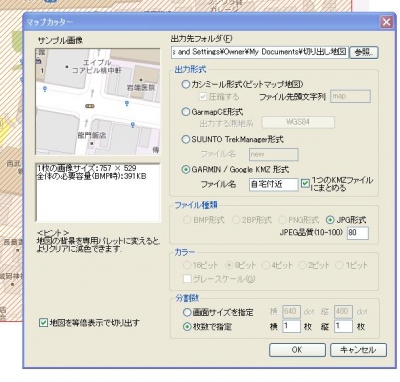The width and height of the screenshot is (400, 382).
Task: Click the サンプル画像 map preview
Action: click(x=98, y=102)
